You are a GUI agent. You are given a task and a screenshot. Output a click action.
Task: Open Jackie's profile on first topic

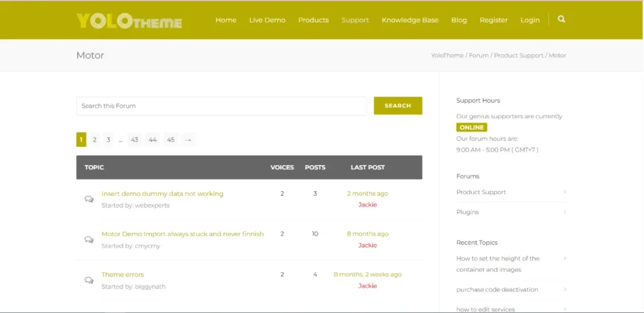367,205
